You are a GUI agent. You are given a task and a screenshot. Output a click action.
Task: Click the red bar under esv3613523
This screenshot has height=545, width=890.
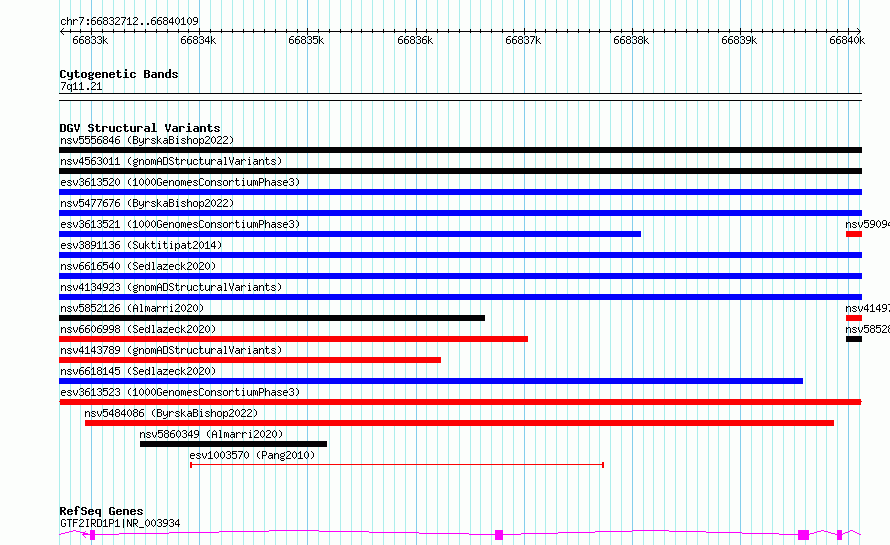460,402
